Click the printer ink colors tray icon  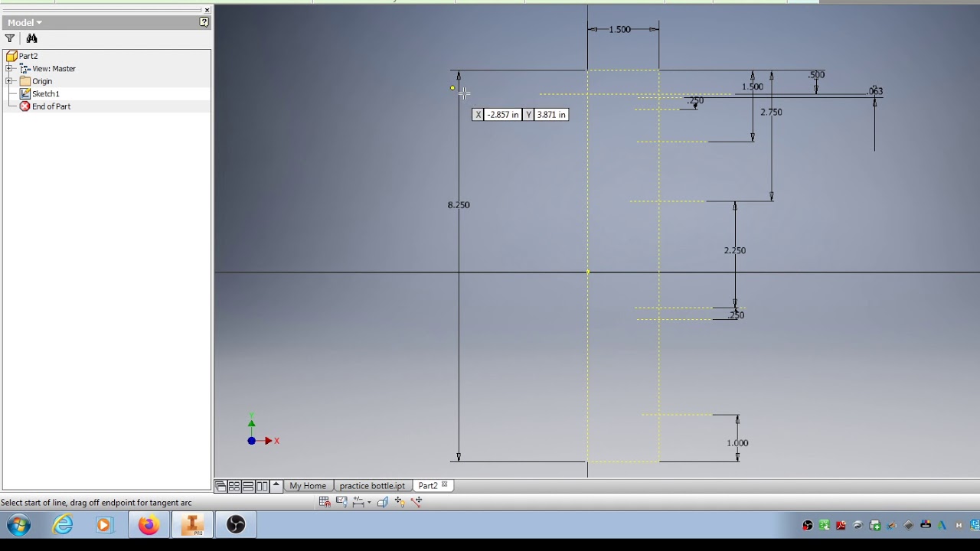[x=926, y=524]
